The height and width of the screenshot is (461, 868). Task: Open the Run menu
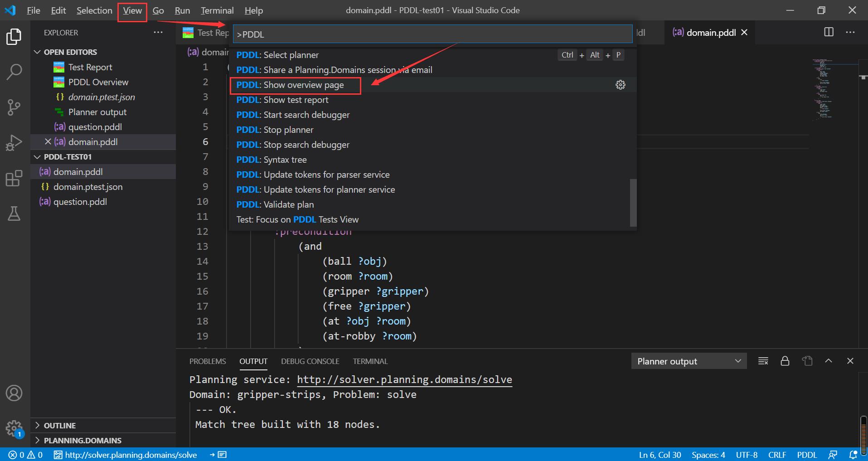[182, 10]
